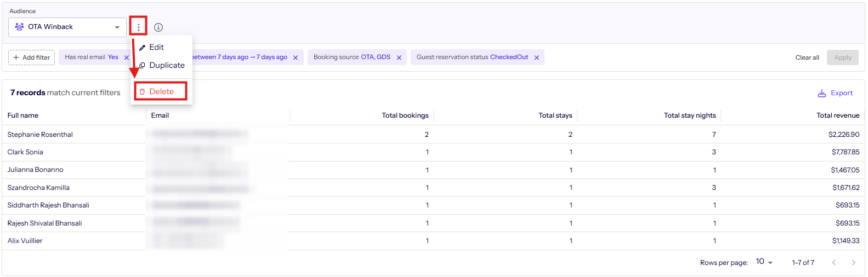Screen dimensions: 868x277
Task: Select the Alix Vuillier row name
Action: coord(25,241)
